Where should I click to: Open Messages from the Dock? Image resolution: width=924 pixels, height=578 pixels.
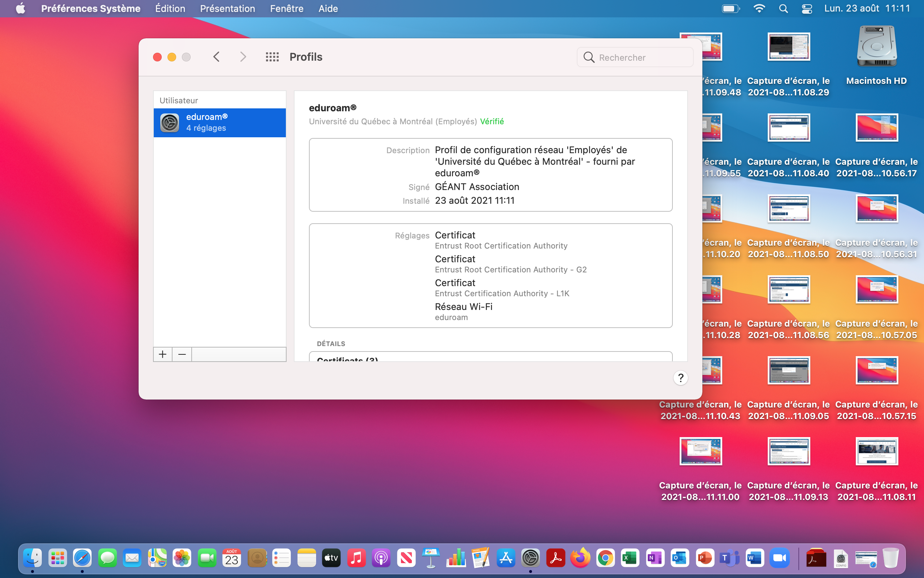pyautogui.click(x=108, y=558)
